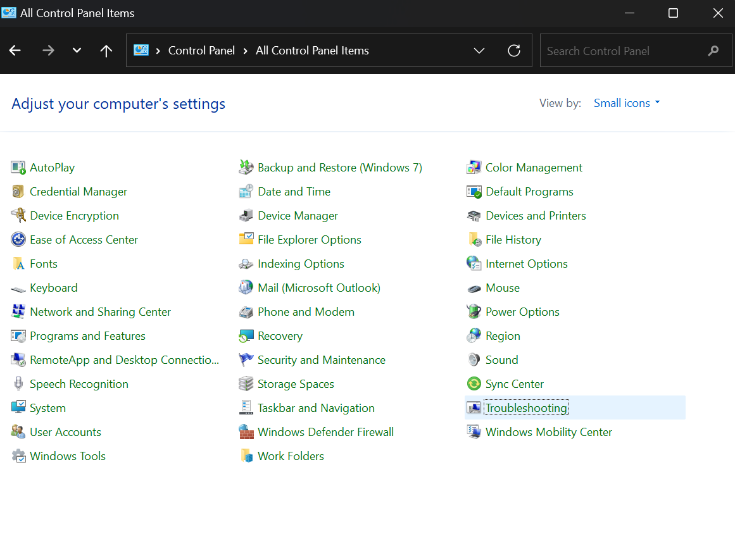The image size is (735, 560).
Task: Select Control Panel in the breadcrumb path
Action: (201, 51)
